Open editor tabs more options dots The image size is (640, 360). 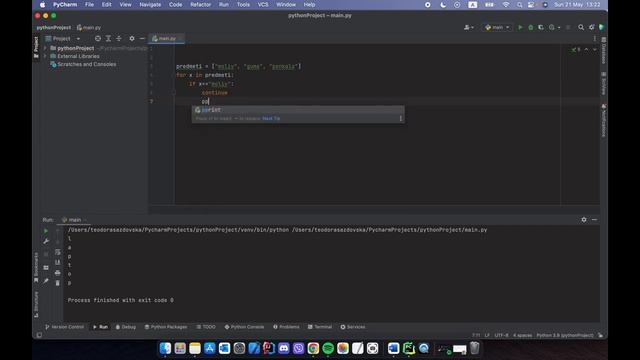click(594, 38)
